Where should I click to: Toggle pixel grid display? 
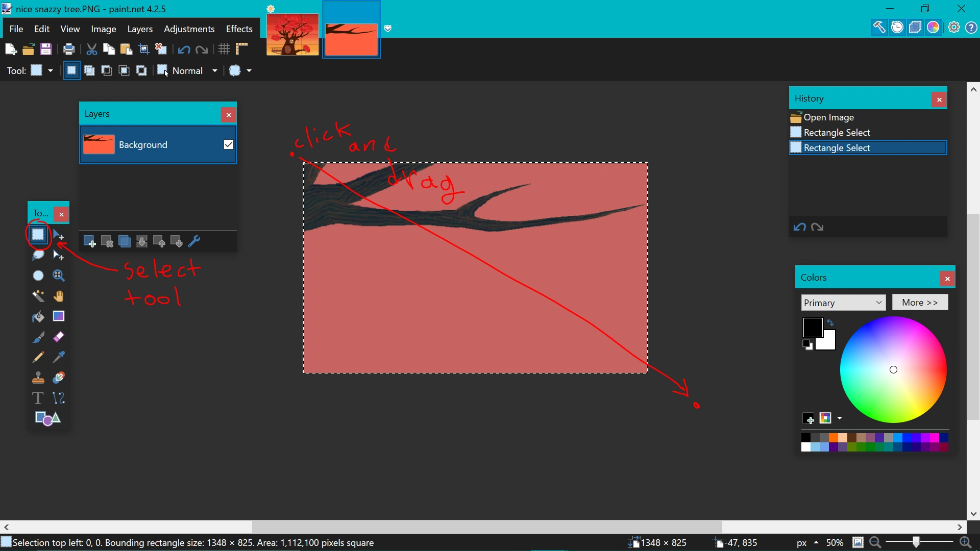[224, 49]
